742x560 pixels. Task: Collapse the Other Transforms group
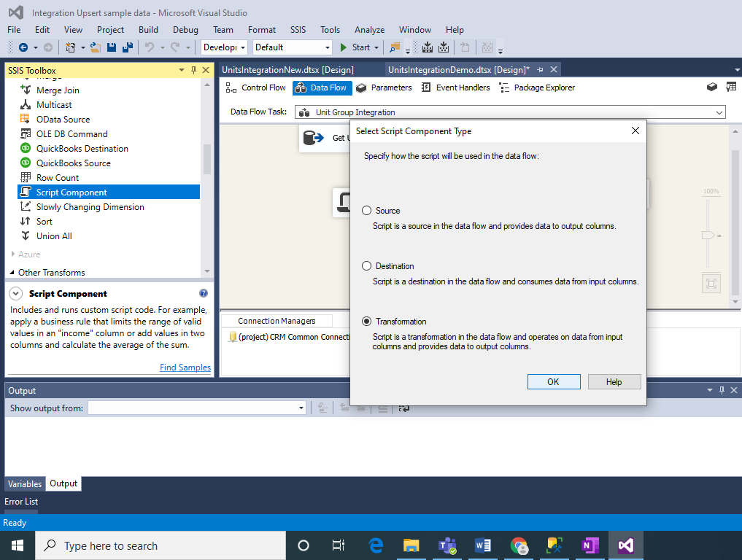12,273
